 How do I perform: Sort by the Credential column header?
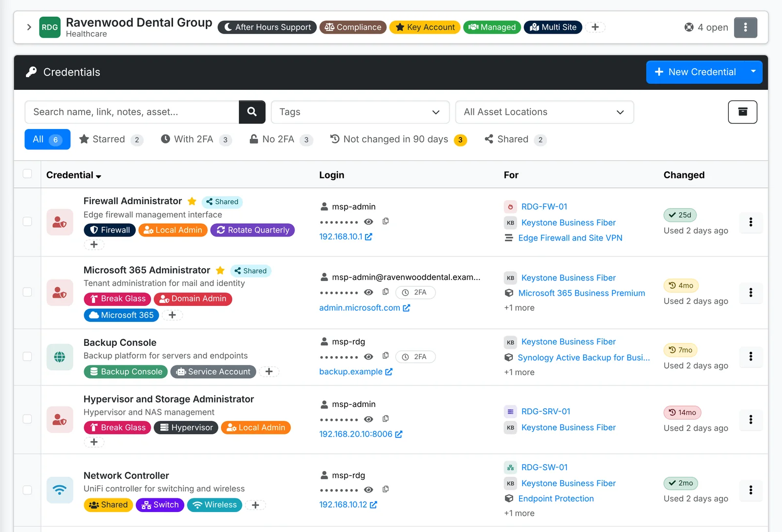(74, 175)
